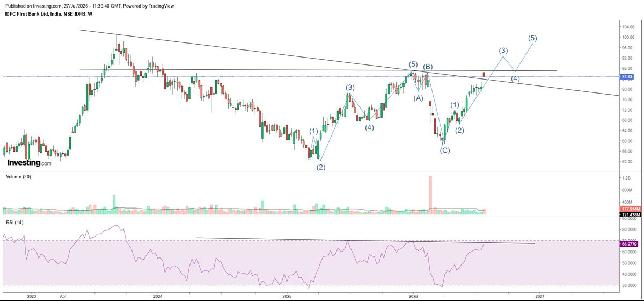Select the 72.00 price axis label
The height and width of the screenshot is (301, 644).
[x=627, y=110]
